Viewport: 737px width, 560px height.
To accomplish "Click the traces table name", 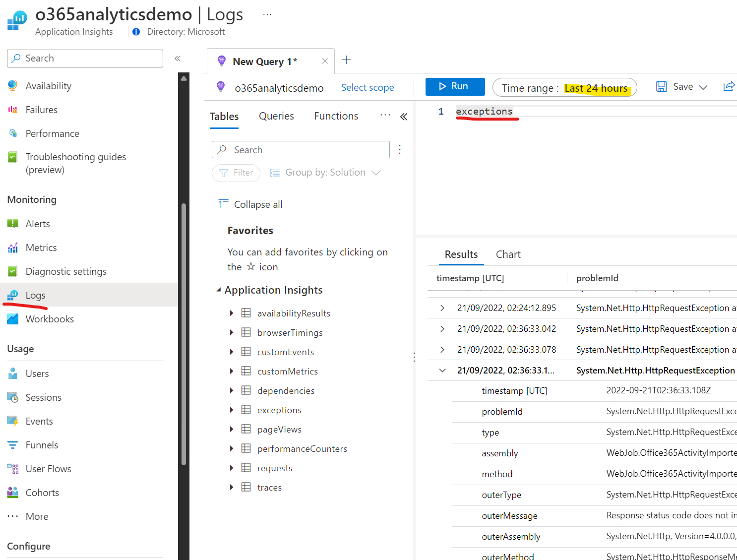I will [269, 488].
